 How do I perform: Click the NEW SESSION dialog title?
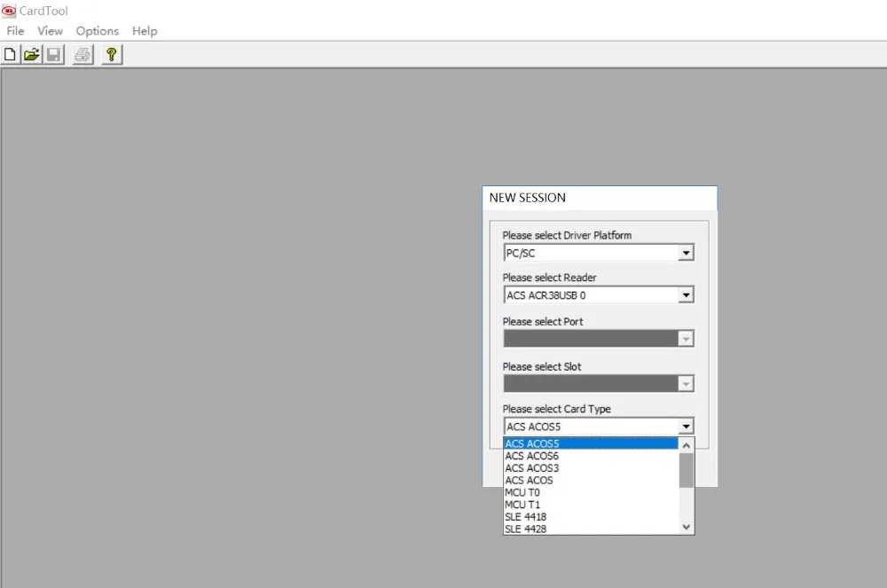[527, 198]
